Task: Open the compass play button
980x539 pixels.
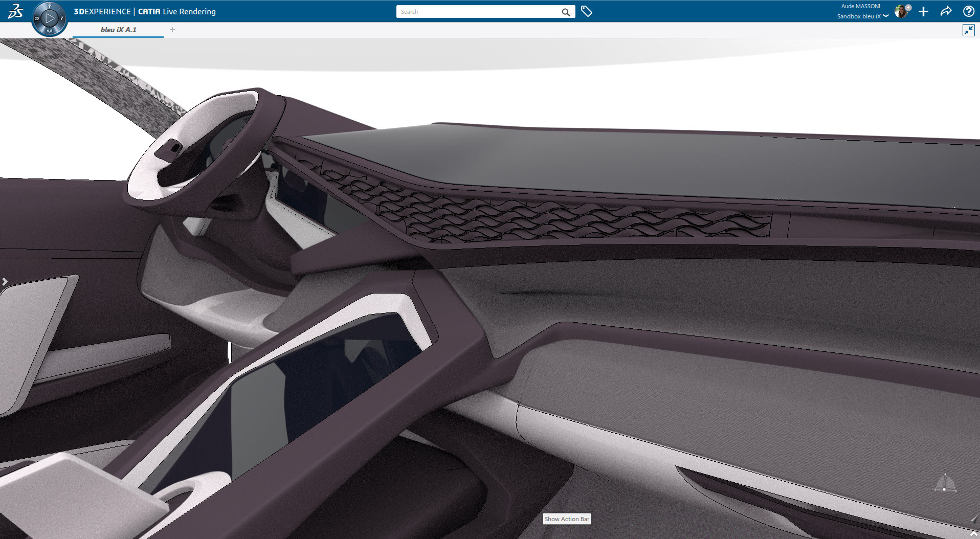Action: click(50, 18)
